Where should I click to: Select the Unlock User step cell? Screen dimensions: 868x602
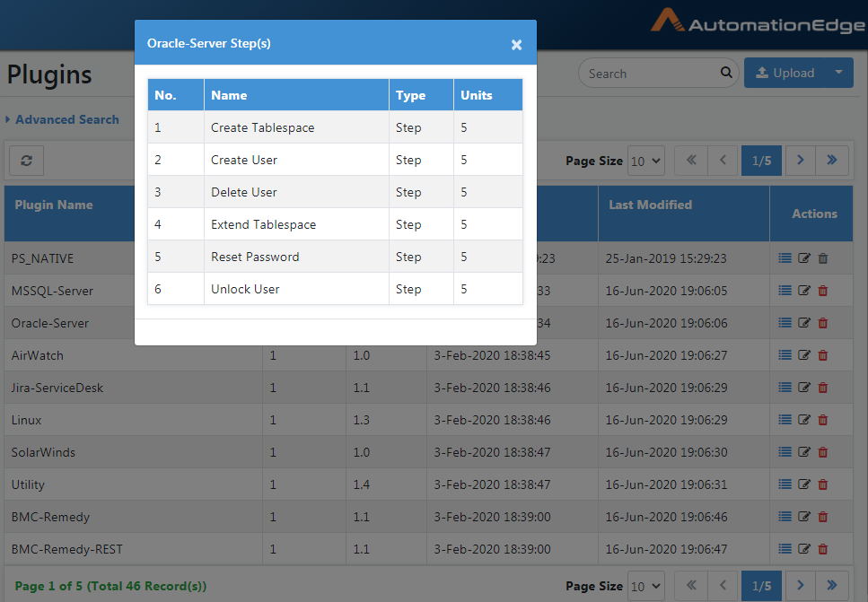pos(296,289)
